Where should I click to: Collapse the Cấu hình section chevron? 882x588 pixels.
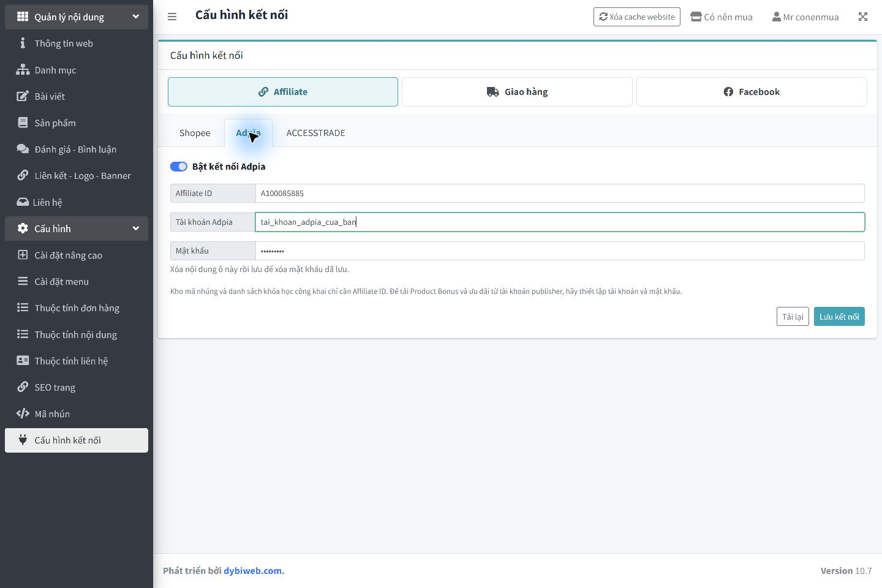136,228
